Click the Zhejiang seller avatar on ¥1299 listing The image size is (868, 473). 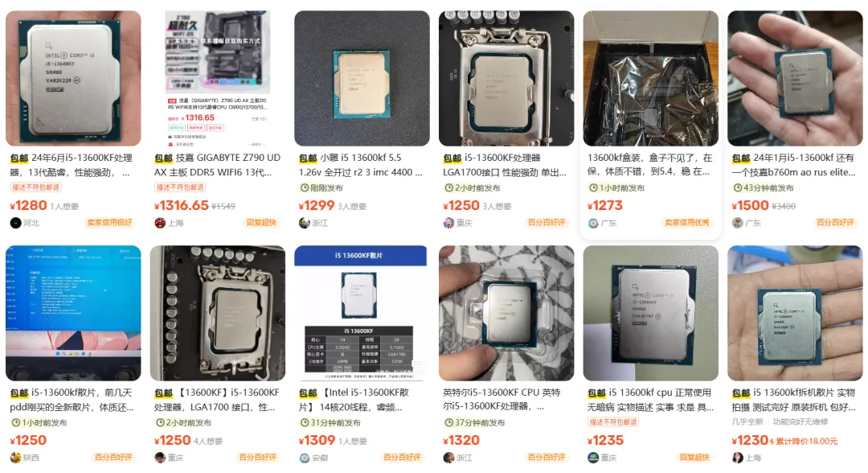coord(305,223)
